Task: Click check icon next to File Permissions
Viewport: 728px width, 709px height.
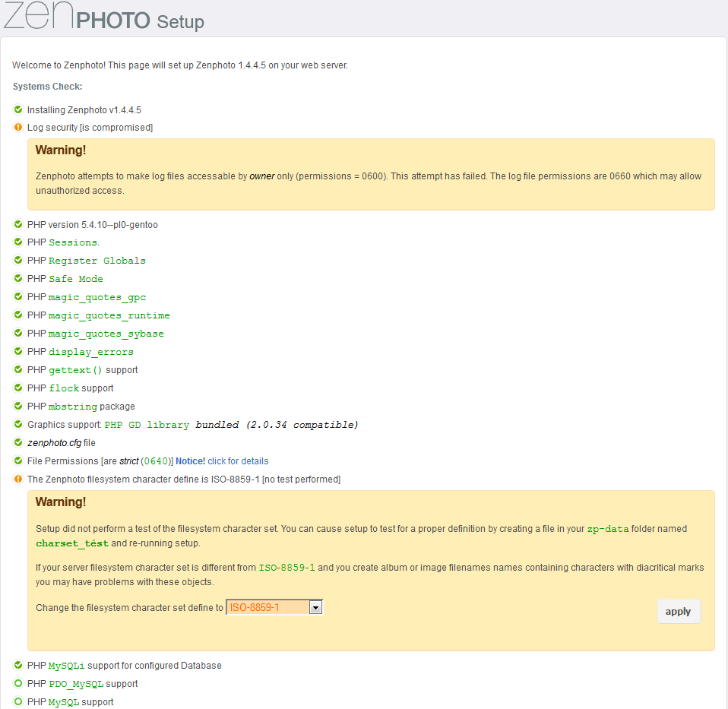Action: click(x=18, y=461)
